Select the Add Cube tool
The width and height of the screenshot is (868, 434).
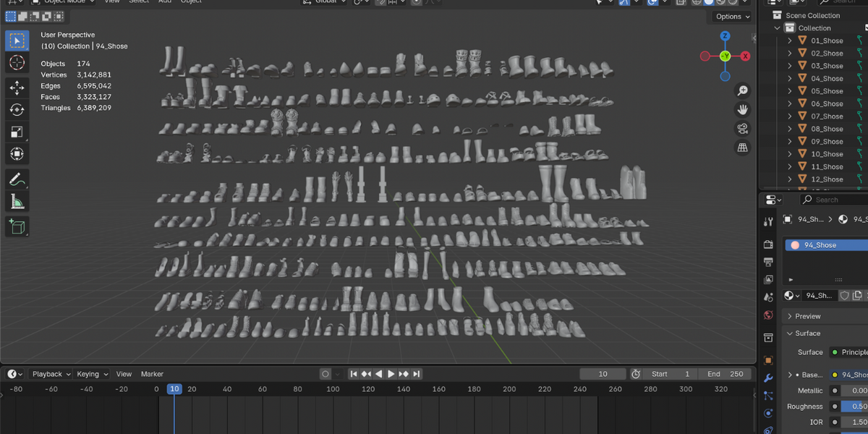point(17,226)
